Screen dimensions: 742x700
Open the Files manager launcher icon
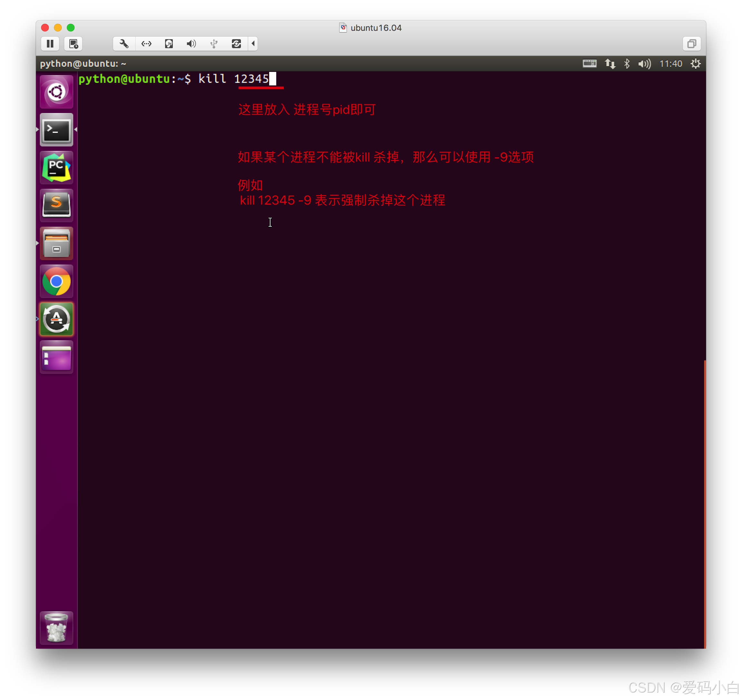56,243
